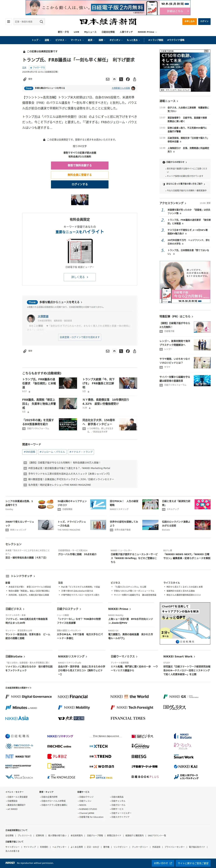The image size is (216, 868).
Task: Open the 日経会社情報 menu item
Action: click(108, 32)
